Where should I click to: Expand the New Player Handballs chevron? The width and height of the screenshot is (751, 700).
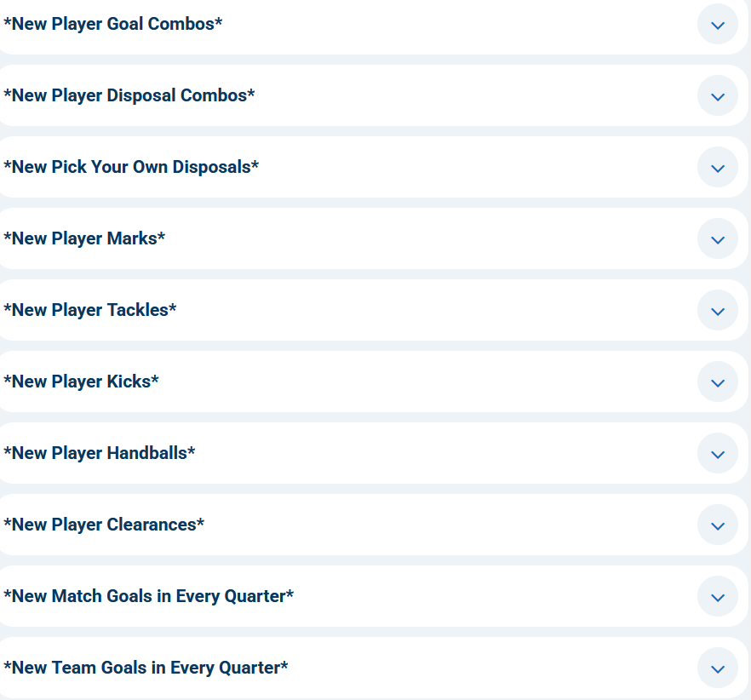pyautogui.click(x=718, y=454)
